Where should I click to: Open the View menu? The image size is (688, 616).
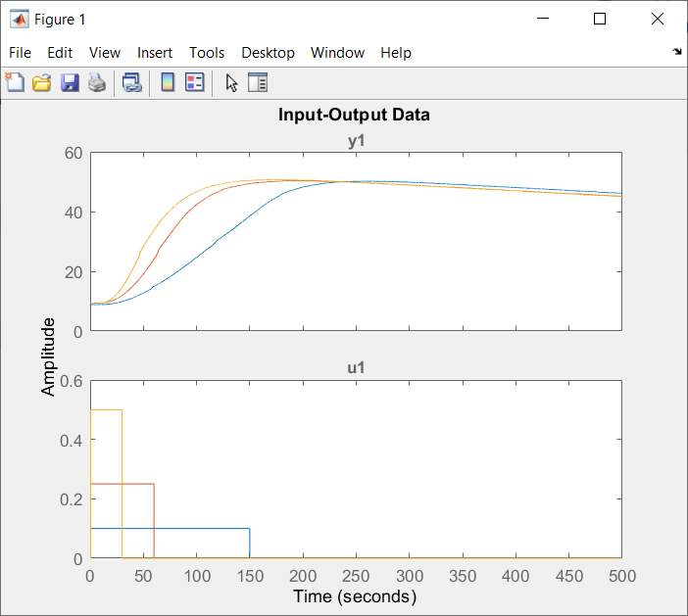pyautogui.click(x=105, y=53)
